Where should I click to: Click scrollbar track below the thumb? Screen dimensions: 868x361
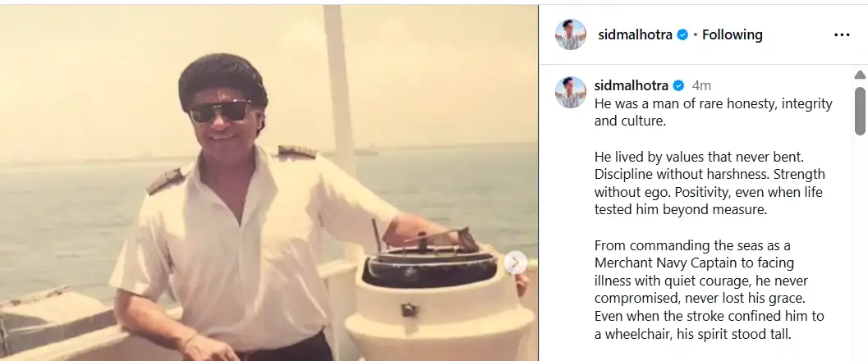click(860, 249)
